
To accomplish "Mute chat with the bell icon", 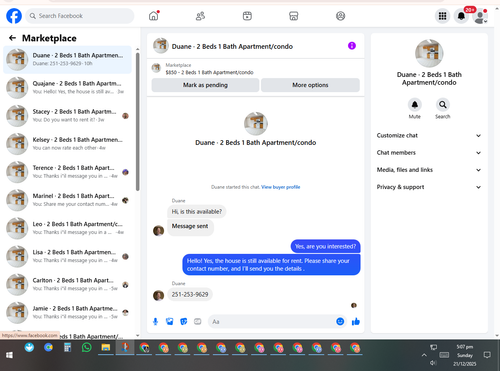I will coord(415,105).
